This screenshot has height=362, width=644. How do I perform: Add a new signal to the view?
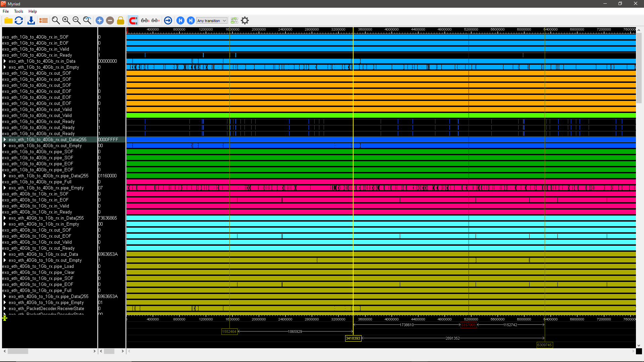(100, 20)
